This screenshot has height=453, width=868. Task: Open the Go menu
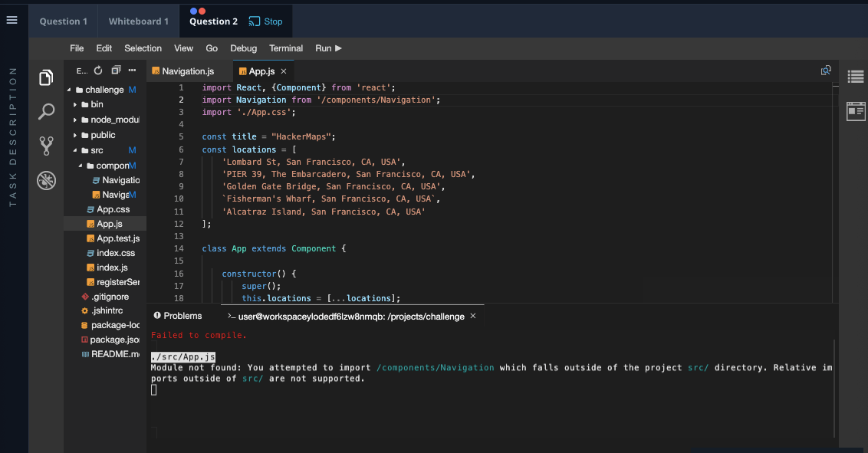[x=212, y=48]
